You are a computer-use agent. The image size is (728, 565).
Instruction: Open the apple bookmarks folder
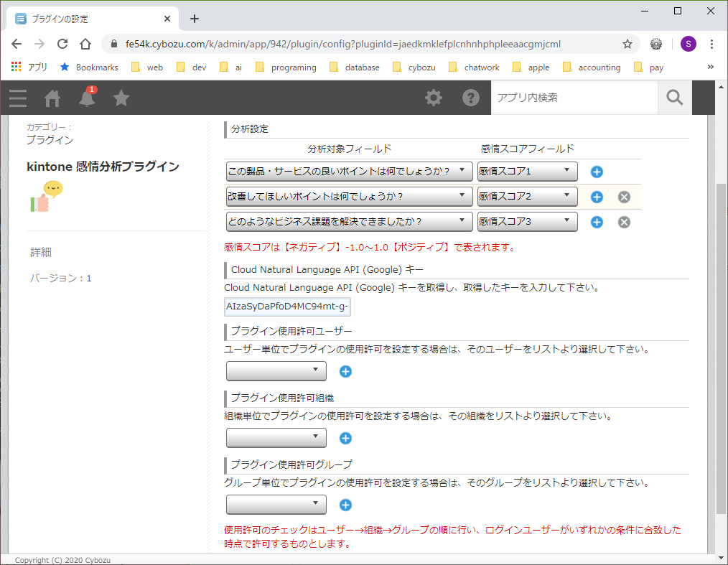[531, 67]
